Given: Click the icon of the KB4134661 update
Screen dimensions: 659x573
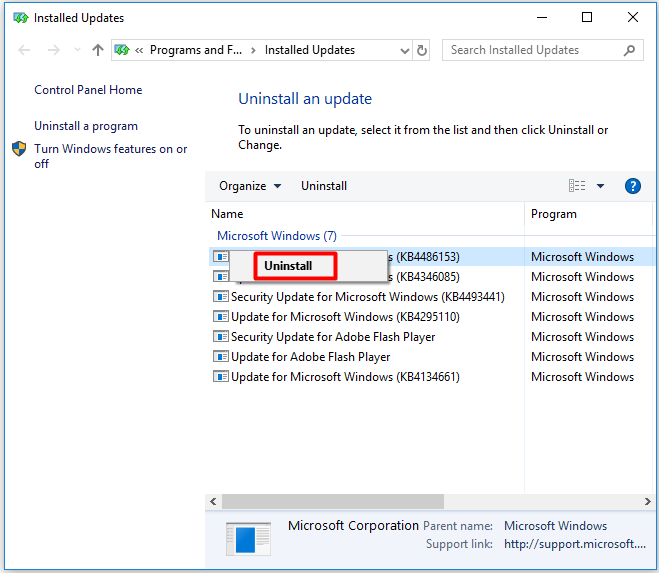Looking at the screenshot, I should coord(221,376).
